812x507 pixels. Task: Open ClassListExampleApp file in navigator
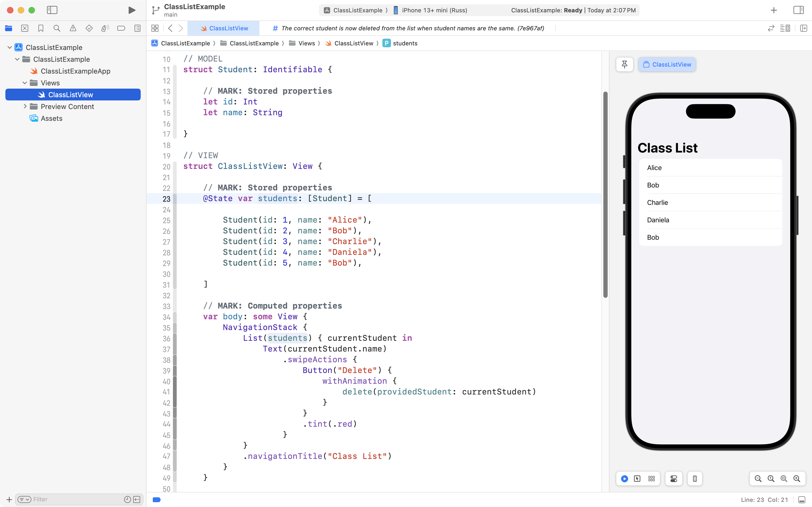coord(75,71)
